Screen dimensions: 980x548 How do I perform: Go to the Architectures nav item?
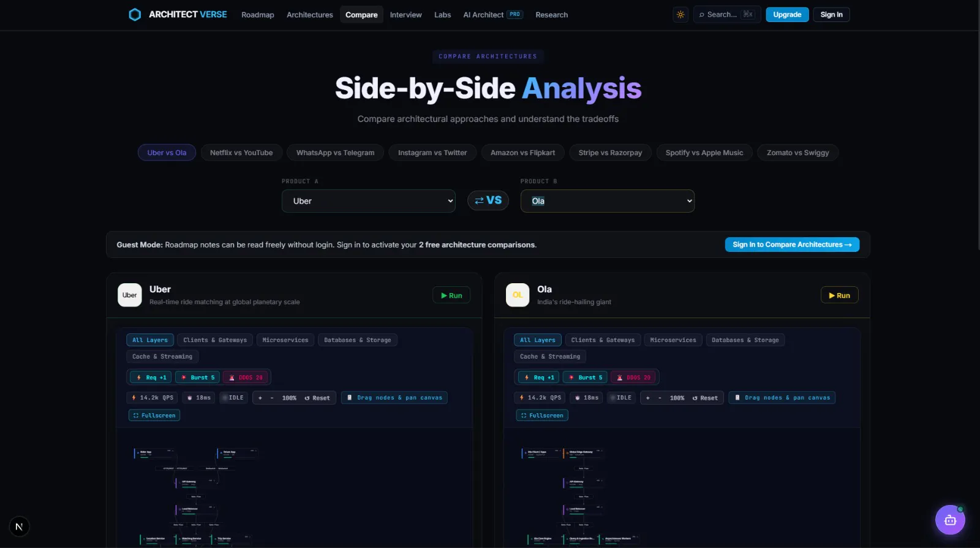point(310,15)
